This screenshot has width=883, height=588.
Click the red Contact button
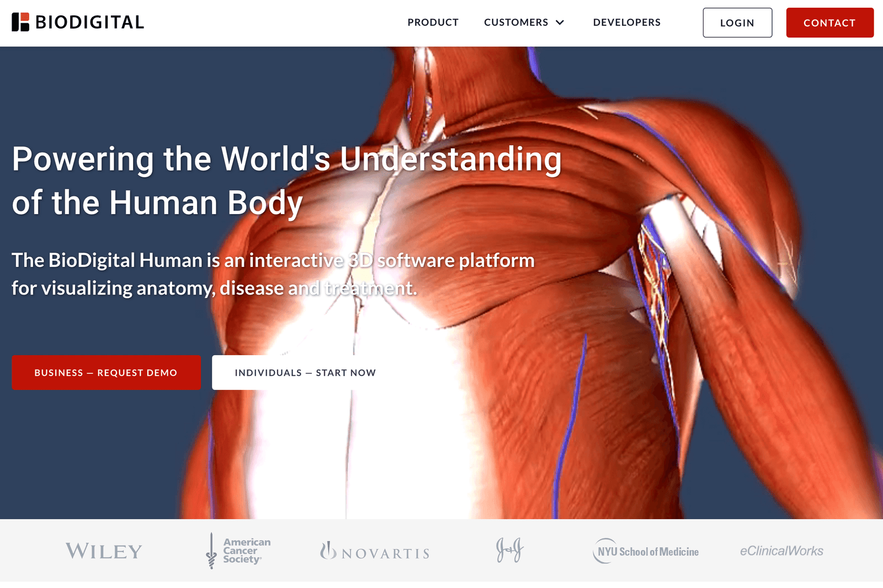click(x=829, y=23)
